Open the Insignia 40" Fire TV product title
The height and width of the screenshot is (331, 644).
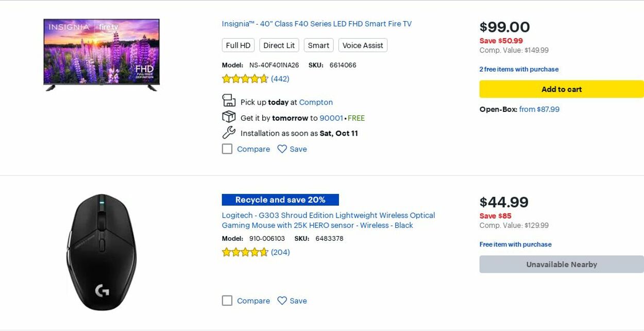click(x=316, y=24)
